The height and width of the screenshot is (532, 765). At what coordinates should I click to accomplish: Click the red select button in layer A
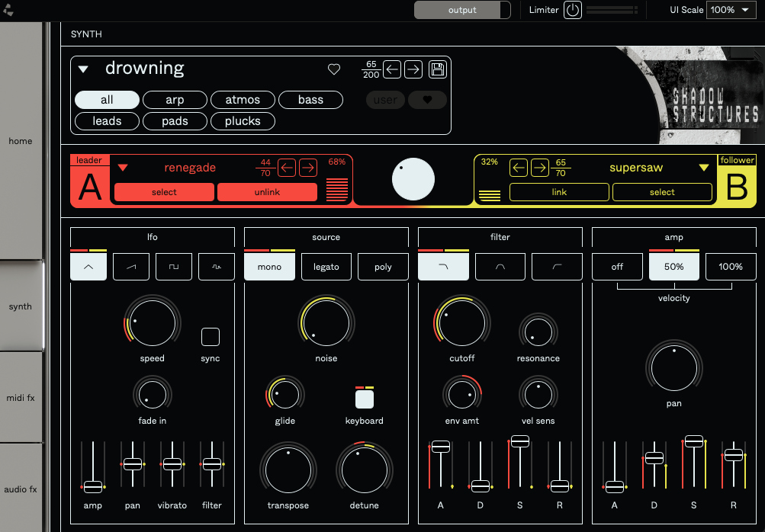point(164,192)
